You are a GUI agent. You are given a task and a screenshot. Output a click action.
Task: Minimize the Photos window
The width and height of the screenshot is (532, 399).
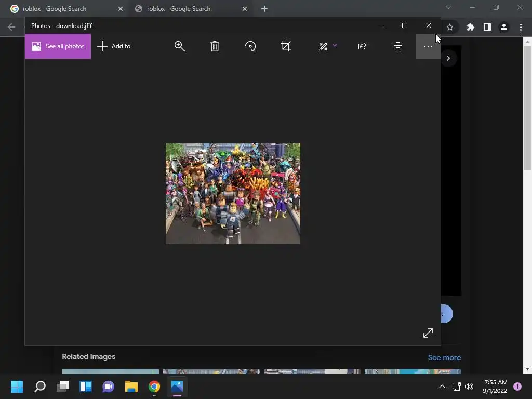[381, 25]
